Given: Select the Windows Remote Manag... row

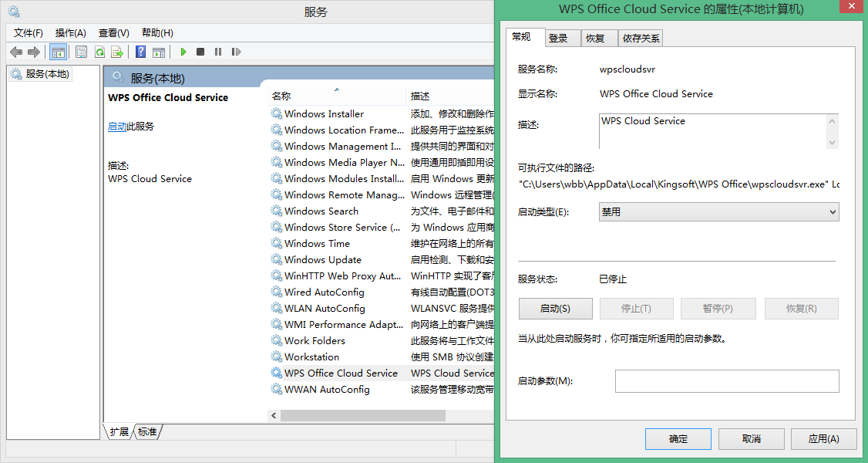Looking at the screenshot, I should (x=382, y=194).
